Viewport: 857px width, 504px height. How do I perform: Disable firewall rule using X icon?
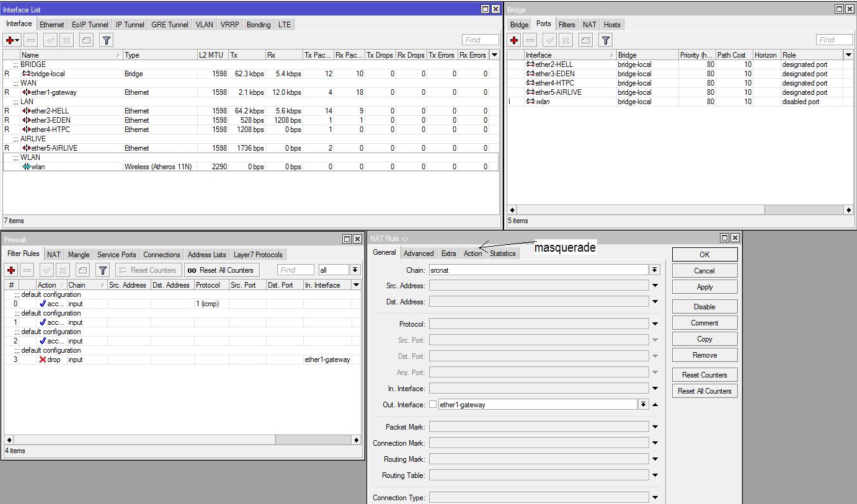point(63,270)
